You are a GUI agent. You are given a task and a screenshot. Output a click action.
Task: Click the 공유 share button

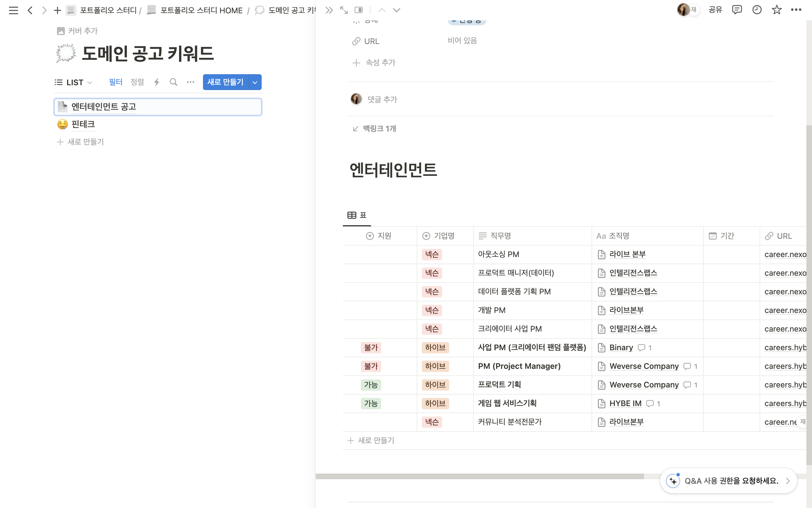coord(715,10)
